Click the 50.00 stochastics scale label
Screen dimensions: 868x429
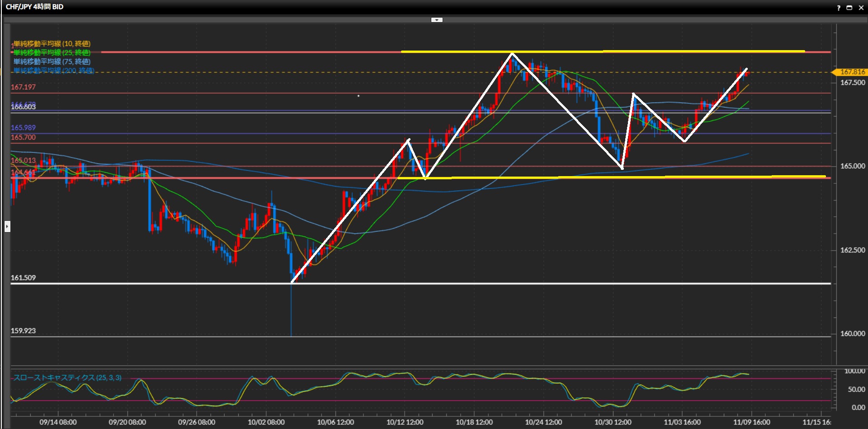pyautogui.click(x=856, y=389)
